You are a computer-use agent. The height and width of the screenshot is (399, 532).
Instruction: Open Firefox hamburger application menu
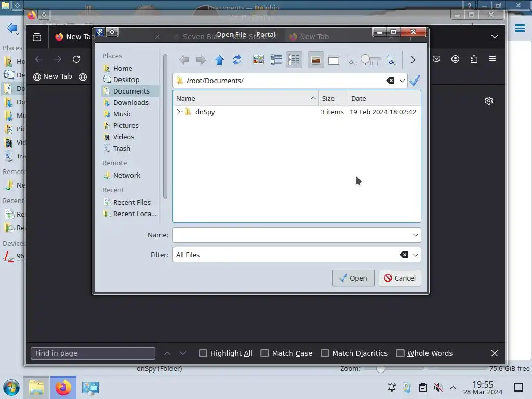[493, 59]
